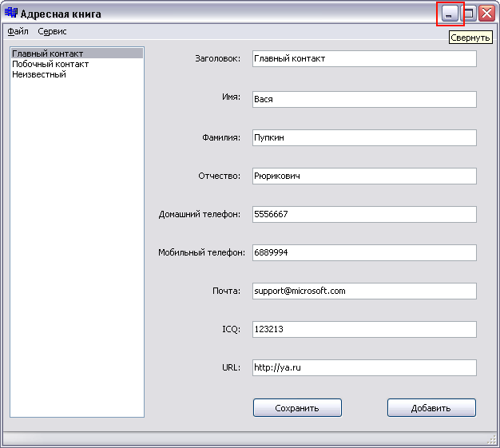Open the Сервис menu

(x=53, y=31)
